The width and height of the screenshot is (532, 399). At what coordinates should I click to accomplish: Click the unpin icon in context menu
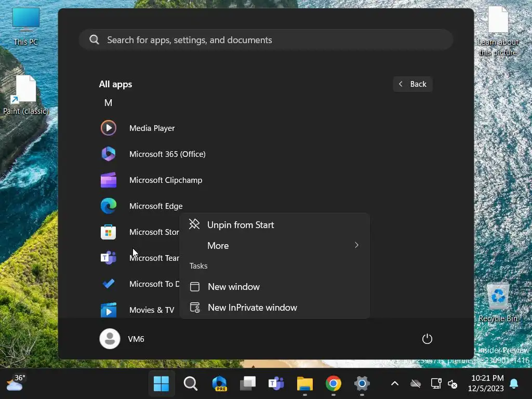coord(194,224)
